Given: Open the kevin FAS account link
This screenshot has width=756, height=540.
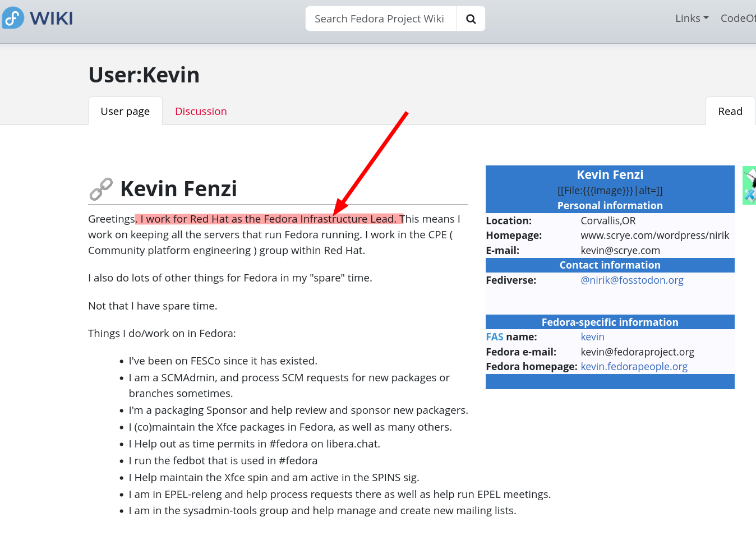Looking at the screenshot, I should point(592,337).
